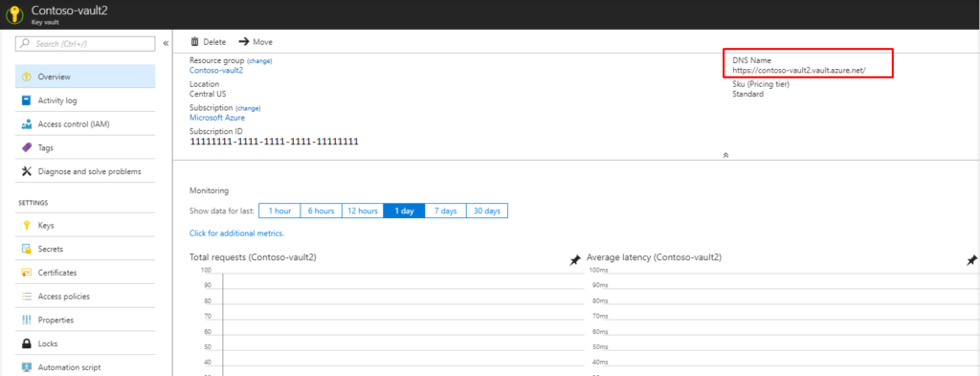This screenshot has height=376, width=980.
Task: Open the Automation script page
Action: (x=85, y=367)
